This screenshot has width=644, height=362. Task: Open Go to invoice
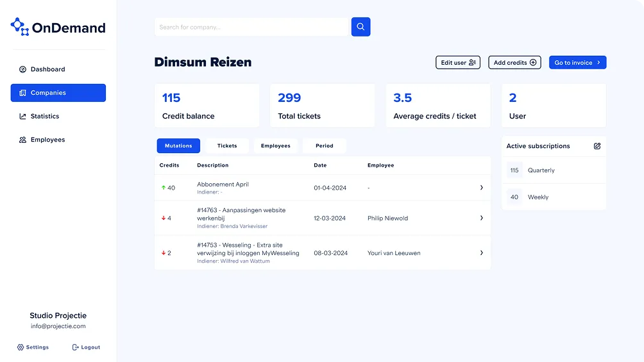click(577, 63)
